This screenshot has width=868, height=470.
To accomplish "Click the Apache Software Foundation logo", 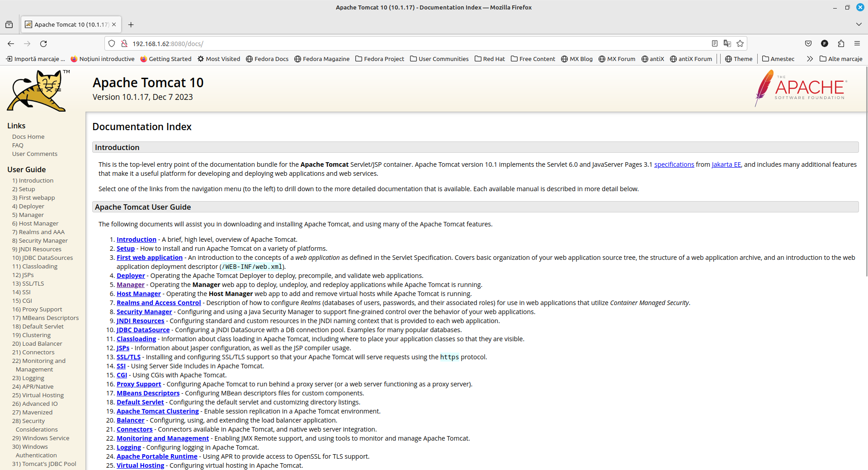I will [800, 88].
